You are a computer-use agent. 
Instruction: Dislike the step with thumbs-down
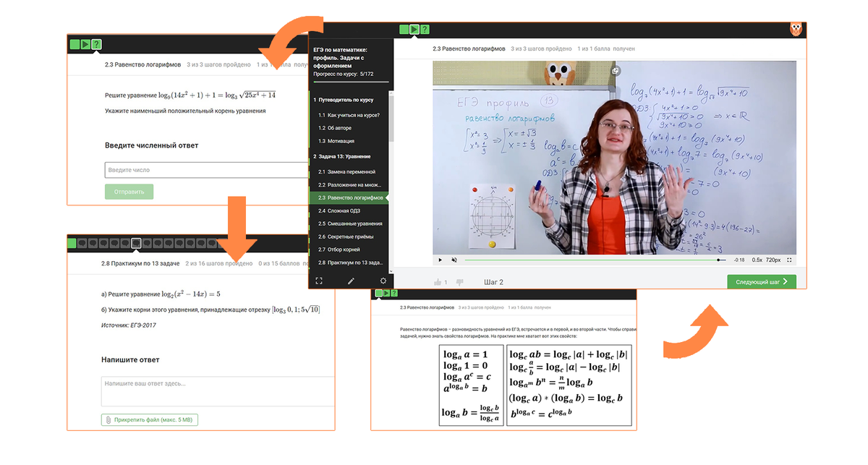click(x=460, y=282)
